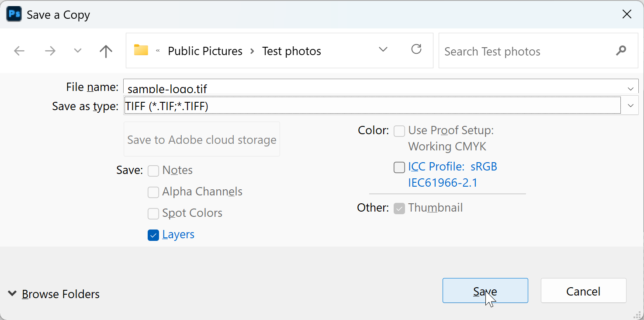Viewport: 644px width, 320px height.
Task: Go forward using the right arrow
Action: 50,51
